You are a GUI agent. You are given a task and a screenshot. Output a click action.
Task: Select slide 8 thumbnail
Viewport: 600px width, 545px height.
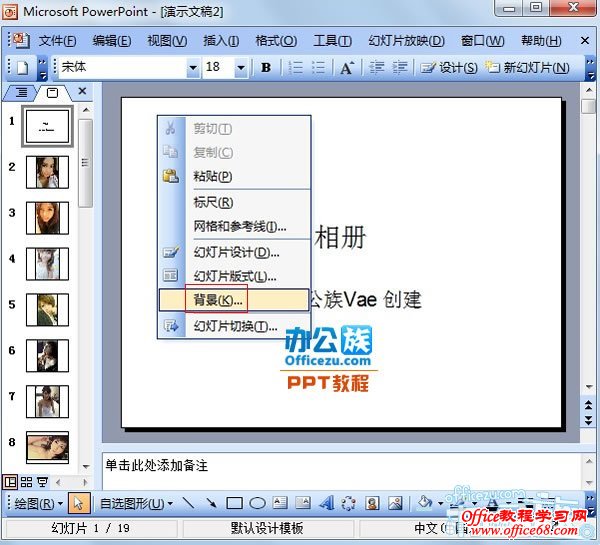tap(47, 448)
